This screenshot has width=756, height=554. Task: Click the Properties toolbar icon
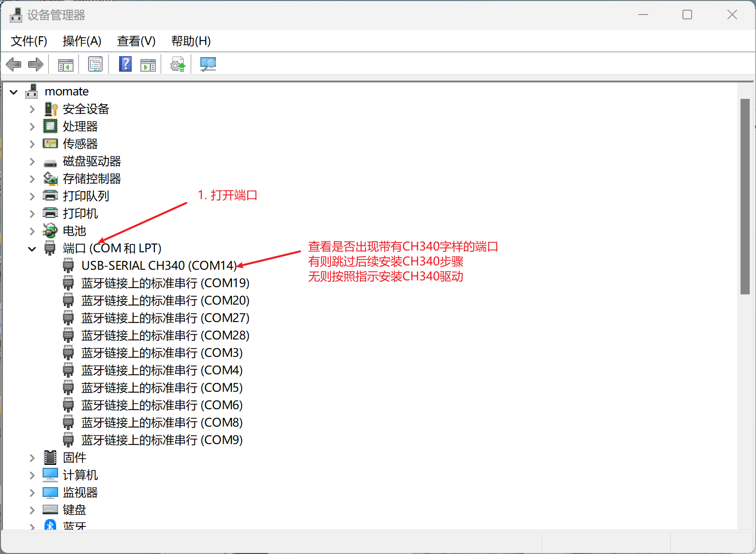coord(95,64)
